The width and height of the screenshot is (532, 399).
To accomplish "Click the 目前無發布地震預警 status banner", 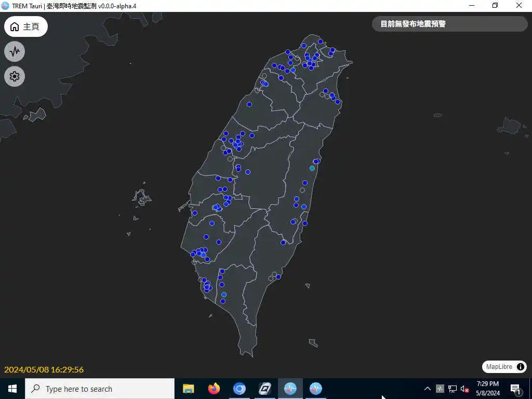I will pos(450,24).
